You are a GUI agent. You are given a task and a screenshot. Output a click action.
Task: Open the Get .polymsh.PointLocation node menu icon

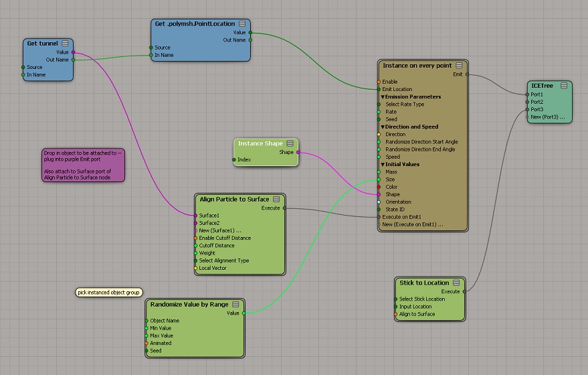242,23
